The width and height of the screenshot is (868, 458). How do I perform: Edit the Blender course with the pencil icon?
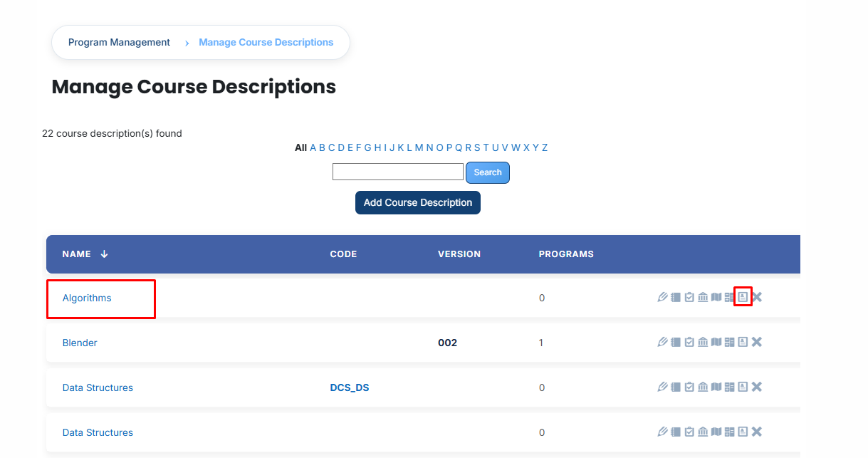[x=662, y=342]
